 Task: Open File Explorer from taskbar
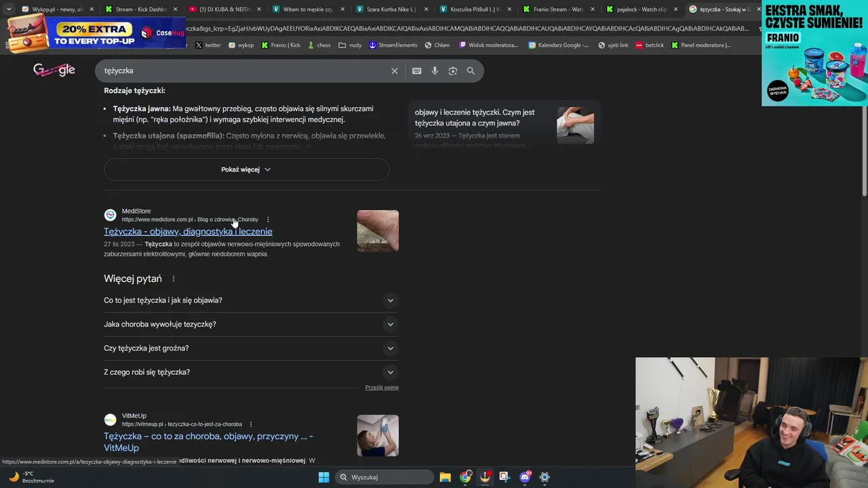(445, 477)
